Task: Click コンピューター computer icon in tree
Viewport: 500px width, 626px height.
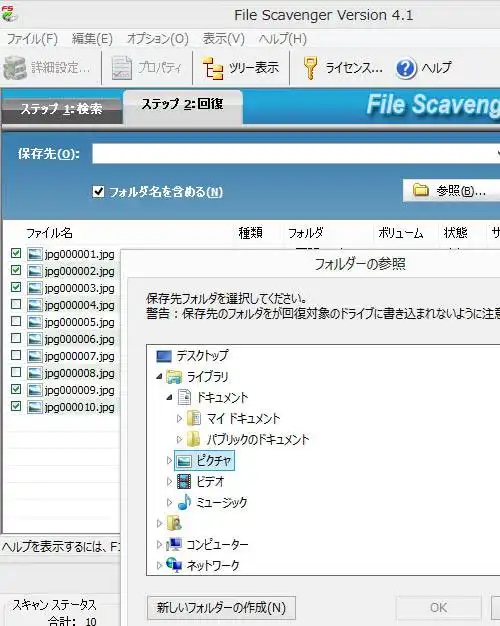Action: pos(174,544)
